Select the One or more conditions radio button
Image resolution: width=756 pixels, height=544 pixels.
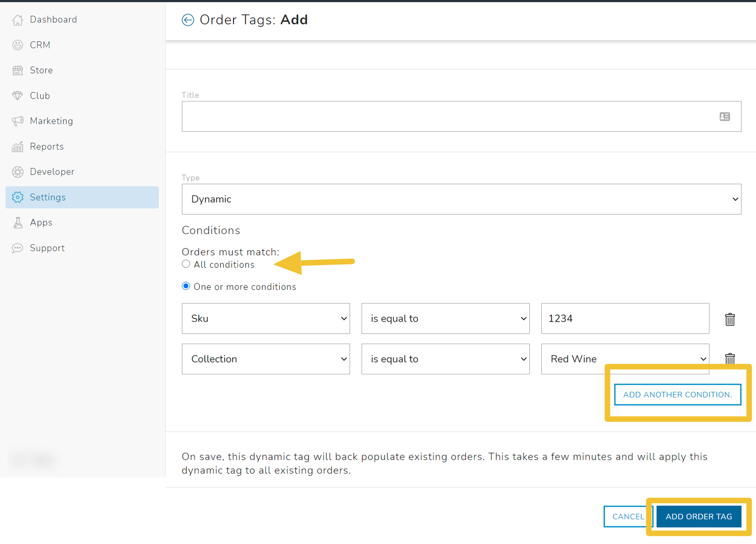tap(186, 285)
